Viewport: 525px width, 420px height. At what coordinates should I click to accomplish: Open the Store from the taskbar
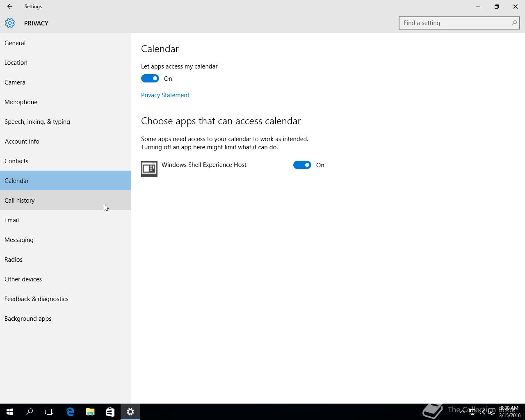(x=110, y=412)
